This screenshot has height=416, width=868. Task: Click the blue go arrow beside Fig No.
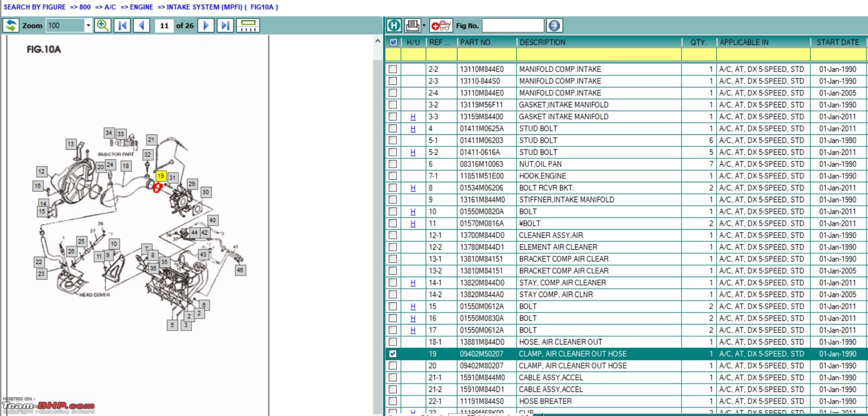point(554,25)
